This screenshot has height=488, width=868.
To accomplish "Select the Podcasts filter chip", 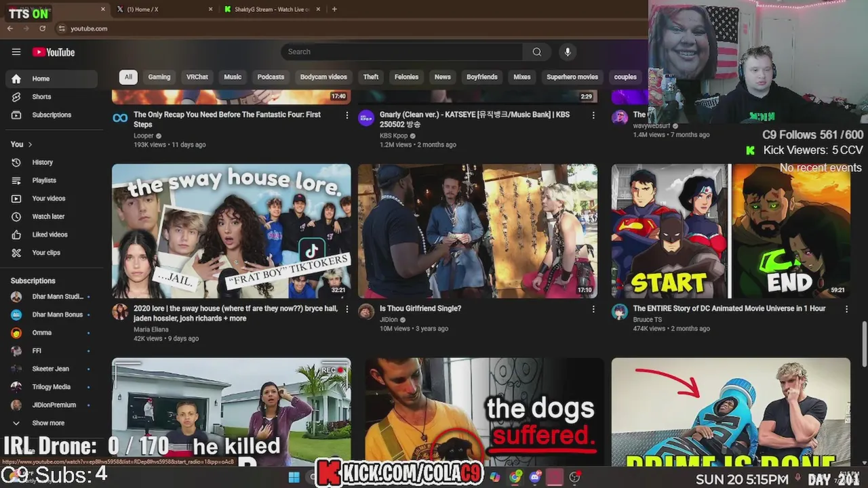I will 271,77.
